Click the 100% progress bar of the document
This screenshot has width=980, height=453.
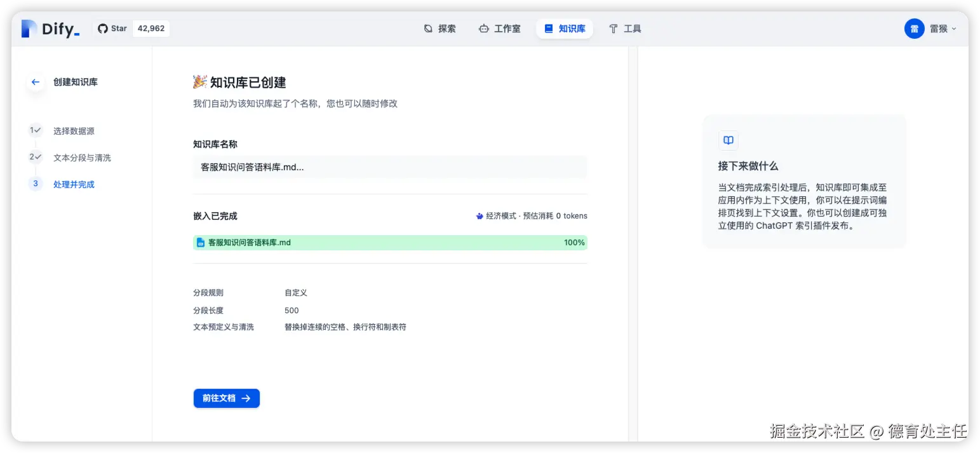point(390,242)
